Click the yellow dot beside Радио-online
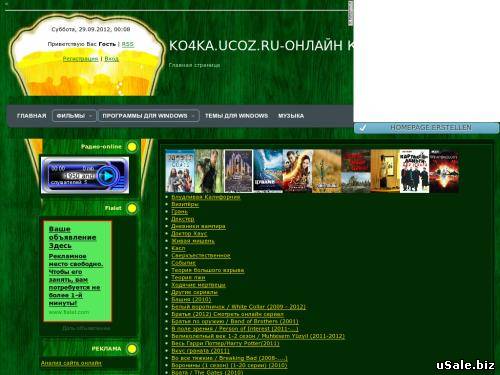The width and height of the screenshot is (500, 375). point(132,147)
